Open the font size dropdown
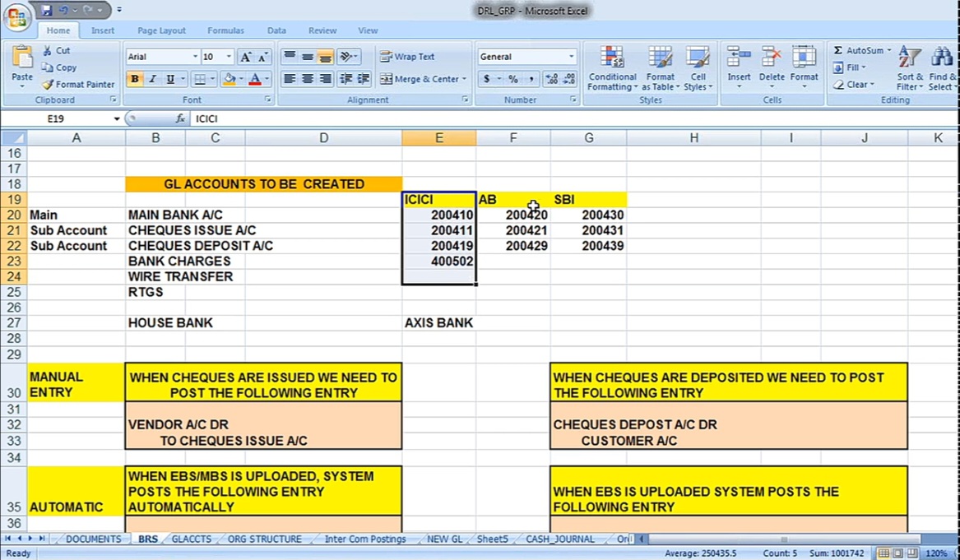The image size is (960, 560). pyautogui.click(x=229, y=57)
